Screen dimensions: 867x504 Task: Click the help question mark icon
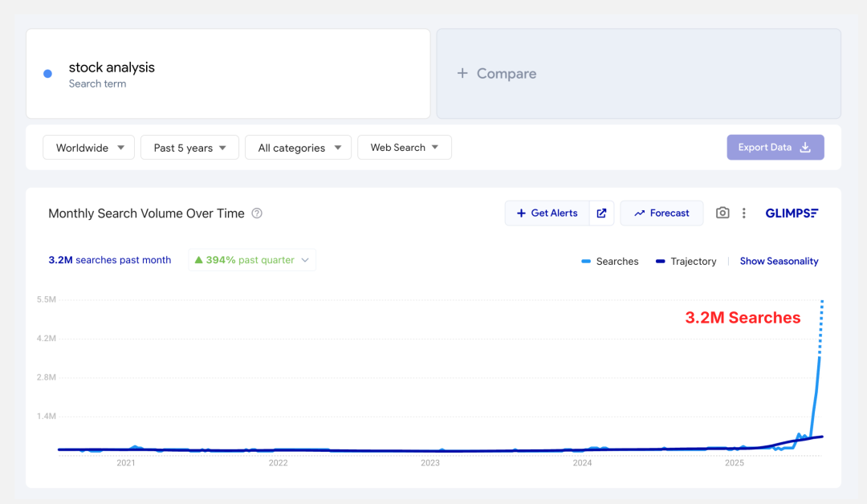[x=257, y=213]
